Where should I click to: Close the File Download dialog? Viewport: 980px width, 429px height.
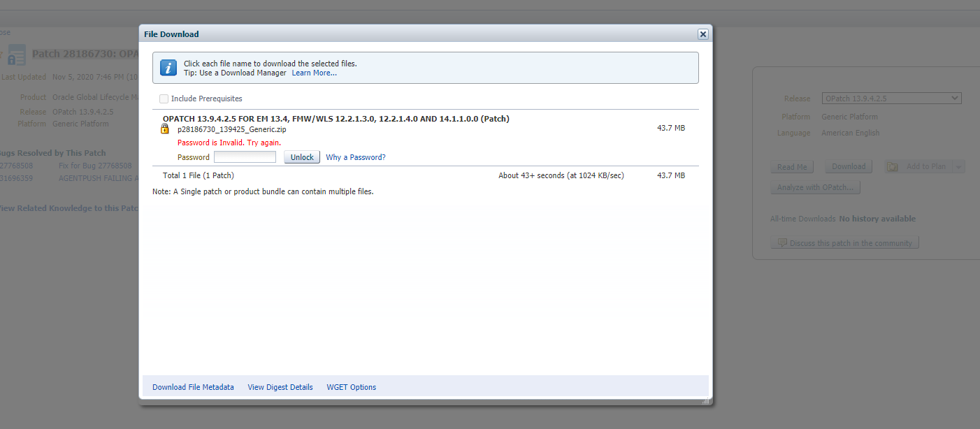[702, 34]
